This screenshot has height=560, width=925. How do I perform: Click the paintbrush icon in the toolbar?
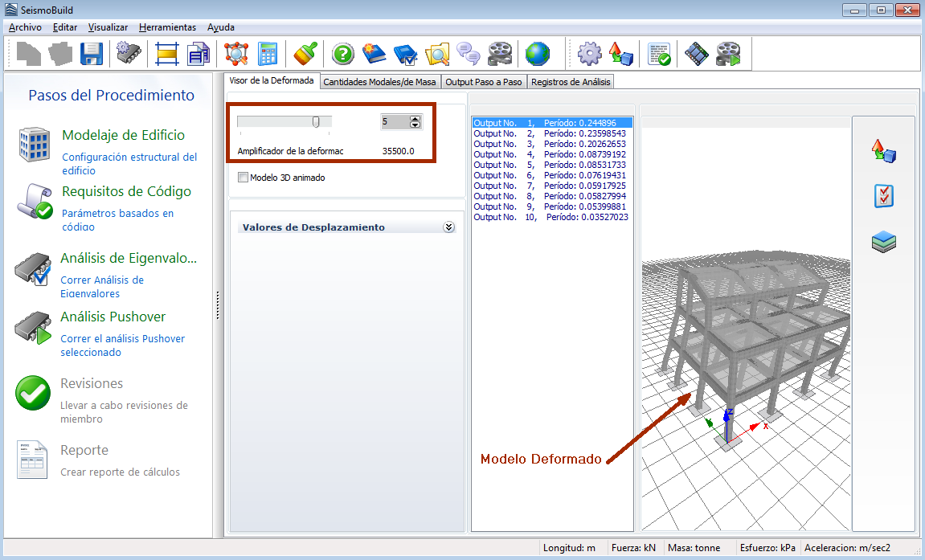(305, 54)
